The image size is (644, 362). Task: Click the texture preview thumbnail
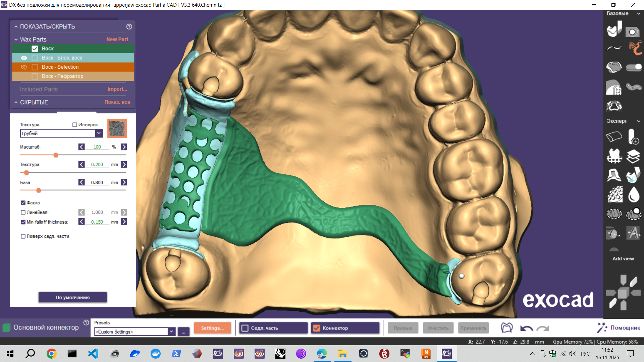point(117,128)
